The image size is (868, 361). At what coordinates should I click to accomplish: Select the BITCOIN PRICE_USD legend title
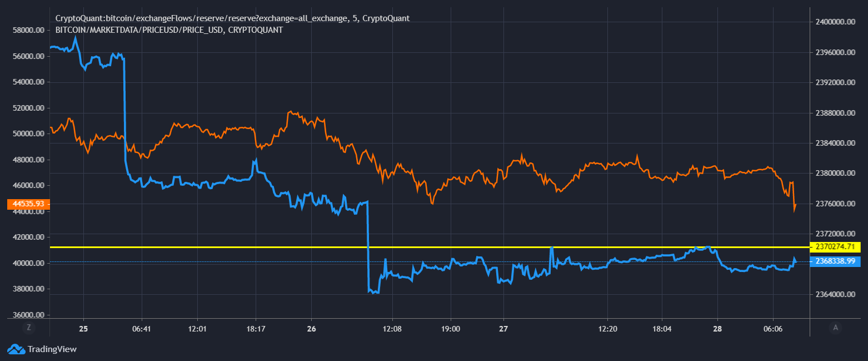169,29
